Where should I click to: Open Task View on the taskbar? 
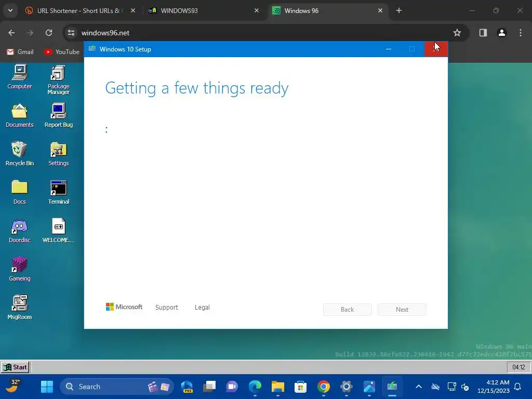[x=209, y=387]
